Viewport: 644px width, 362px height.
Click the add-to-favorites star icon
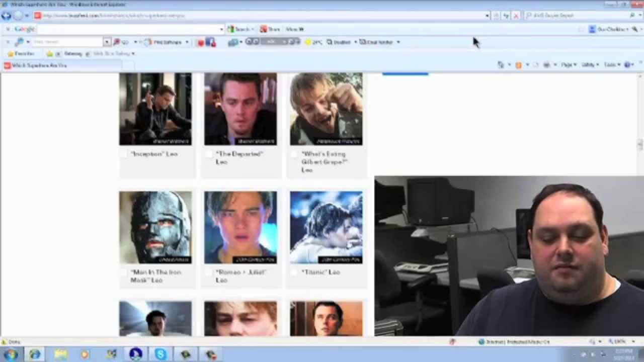pos(49,54)
